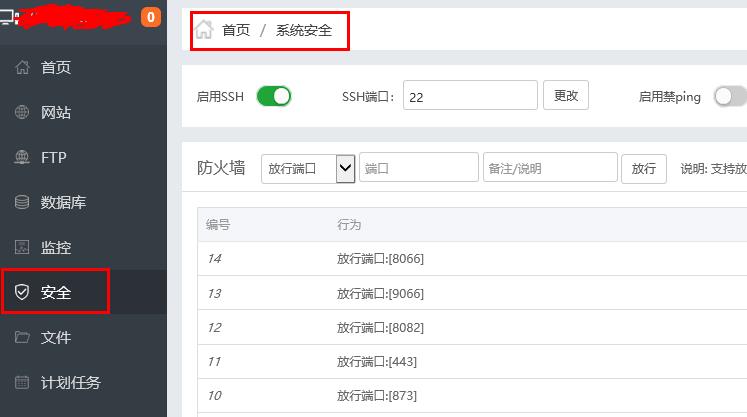This screenshot has height=417, width=747.
Task: Click the monitor icon beside 监控
Action: pyautogui.click(x=22, y=247)
